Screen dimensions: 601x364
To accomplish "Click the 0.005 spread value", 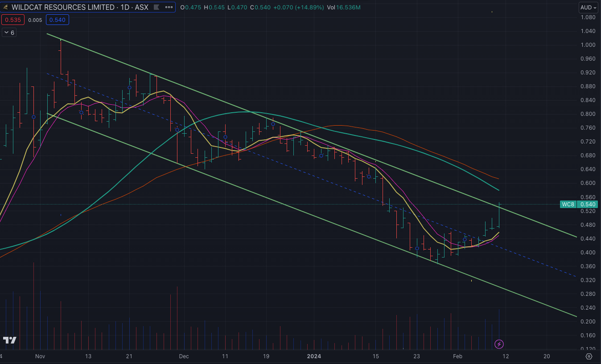I will pyautogui.click(x=35, y=20).
